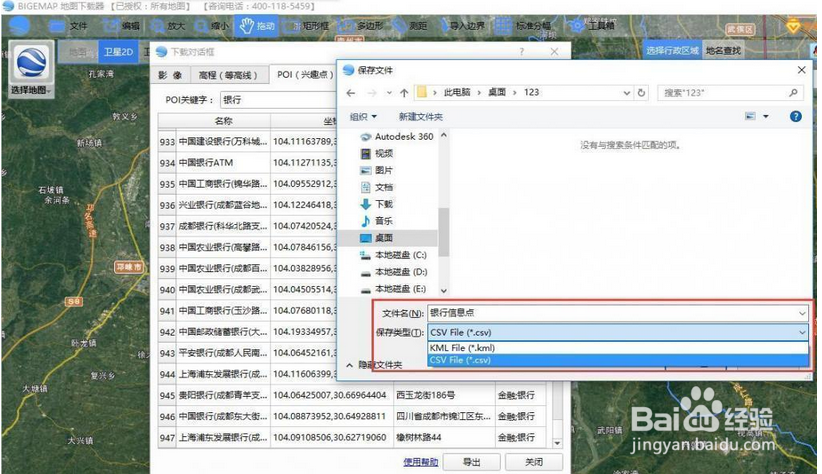Click the 导入边界 import boundary tool
This screenshot has width=822, height=474.
pyautogui.click(x=461, y=25)
